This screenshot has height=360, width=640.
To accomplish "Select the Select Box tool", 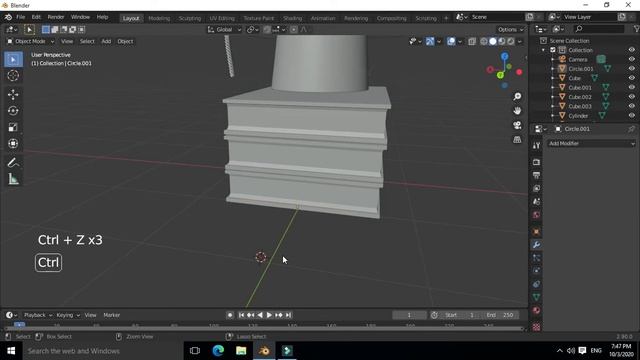I will click(x=13, y=60).
